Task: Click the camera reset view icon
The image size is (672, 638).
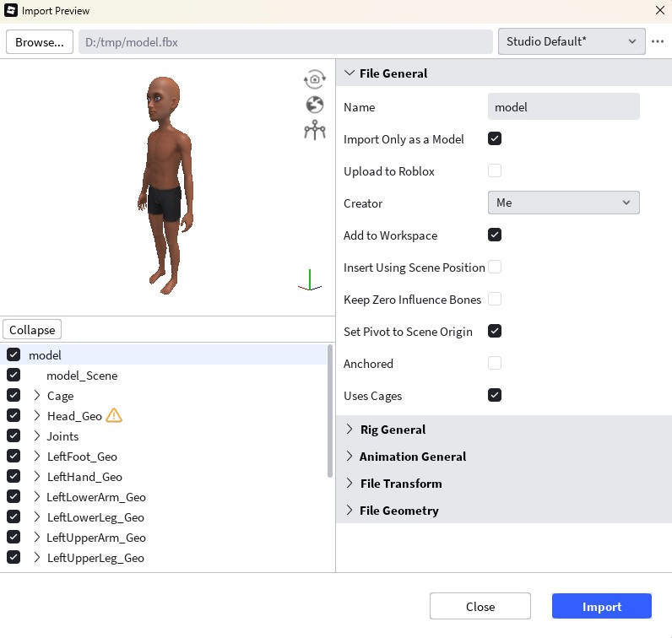Action: 315,79
